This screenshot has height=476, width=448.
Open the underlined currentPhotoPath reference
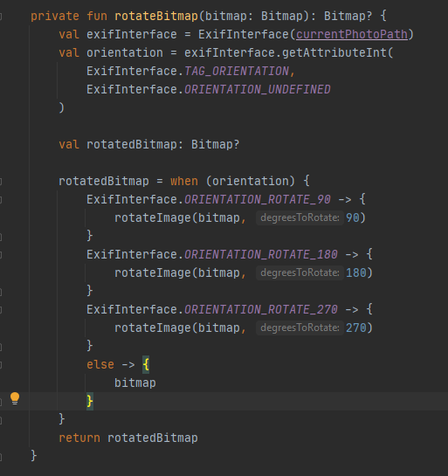[352, 35]
